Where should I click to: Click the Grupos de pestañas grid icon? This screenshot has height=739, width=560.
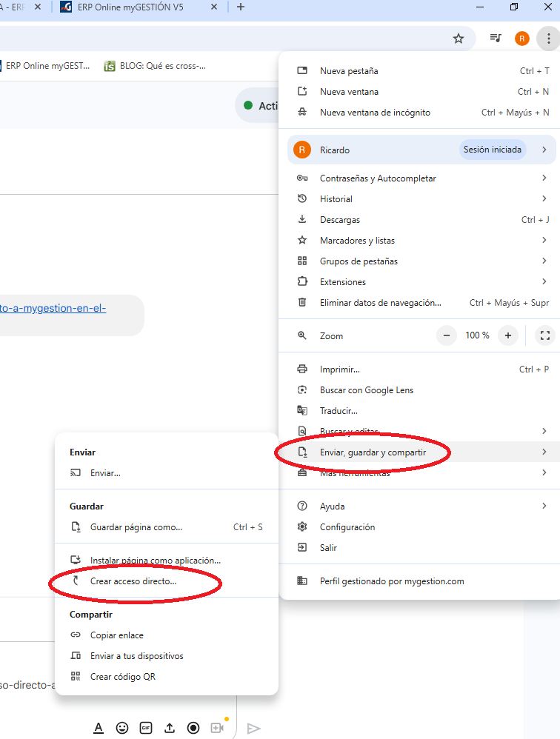pos(302,261)
